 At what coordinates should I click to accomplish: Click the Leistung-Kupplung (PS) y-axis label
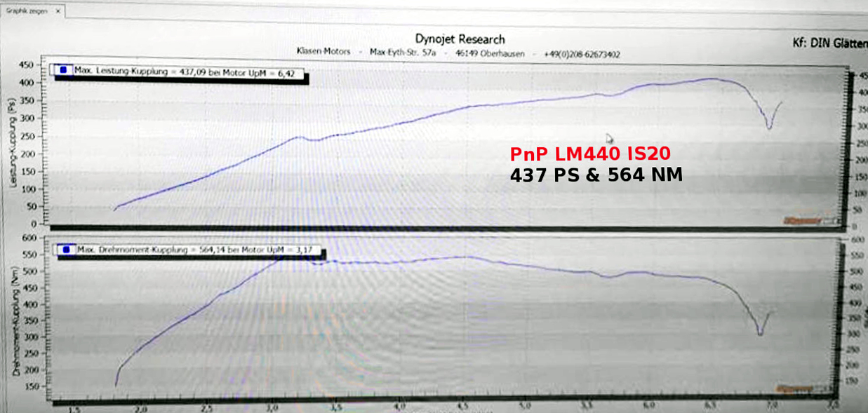pos(12,147)
